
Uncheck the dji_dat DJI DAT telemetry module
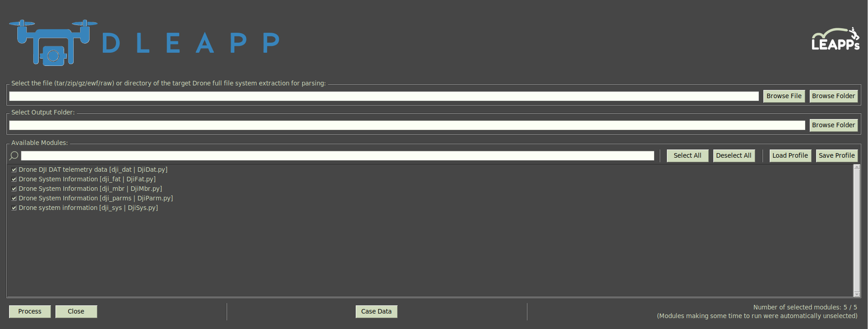coord(14,170)
